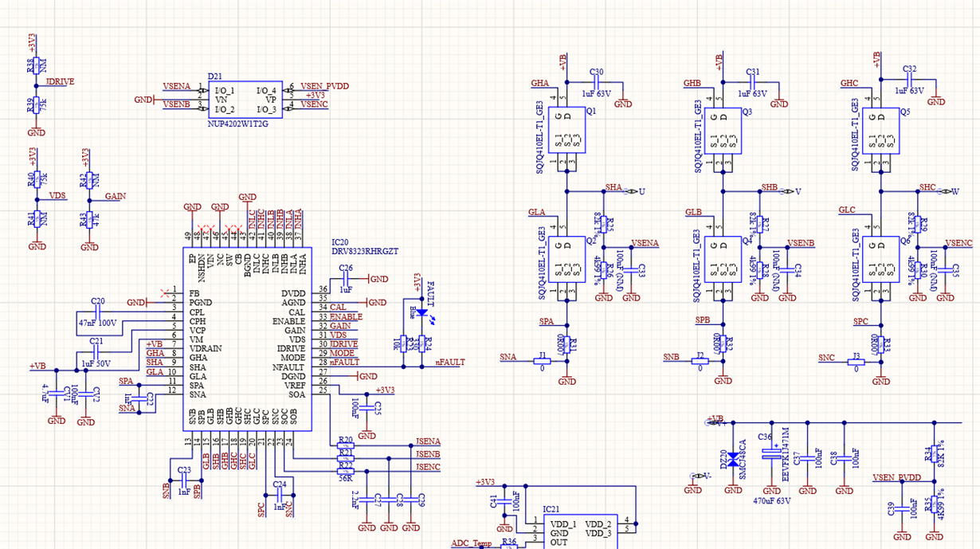The height and width of the screenshot is (549, 980).
Task: Click the SPA net label above Q2 source resistor
Action: (547, 322)
